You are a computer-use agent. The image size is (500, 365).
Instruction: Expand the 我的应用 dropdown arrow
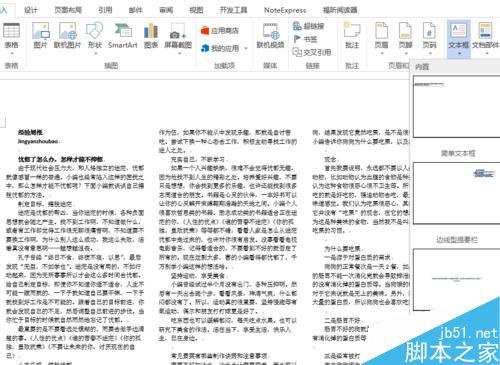246,49
